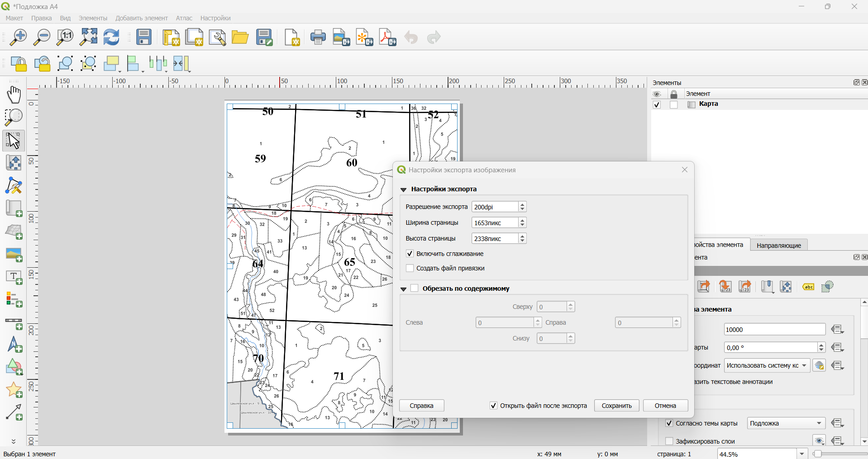Select the Add arrow tool

pyautogui.click(x=14, y=413)
